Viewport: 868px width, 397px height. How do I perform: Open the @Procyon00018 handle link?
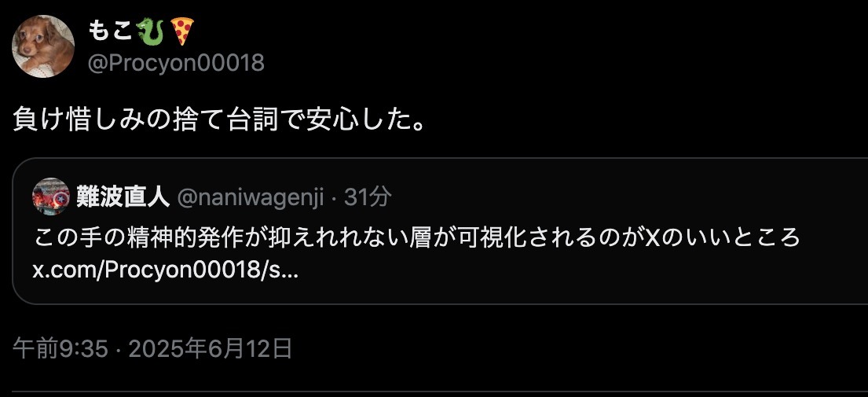pos(176,63)
